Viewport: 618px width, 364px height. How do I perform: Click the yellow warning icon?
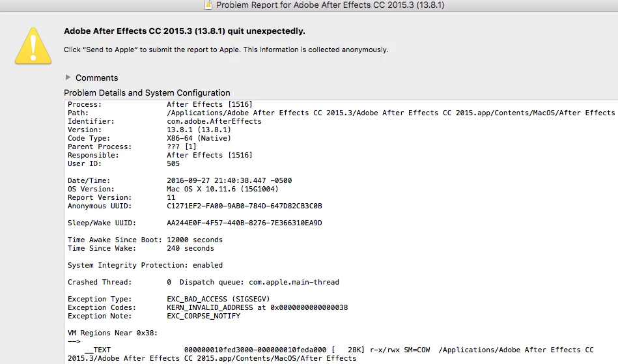coord(33,46)
